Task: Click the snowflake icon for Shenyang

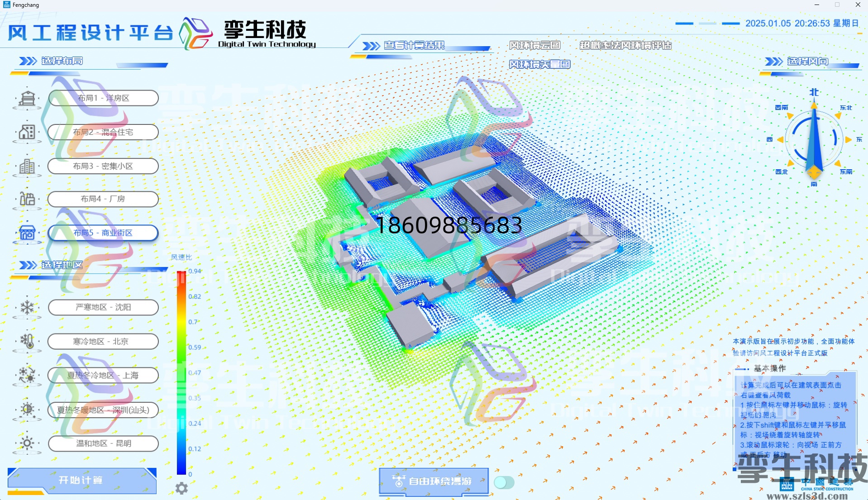Action: (27, 308)
